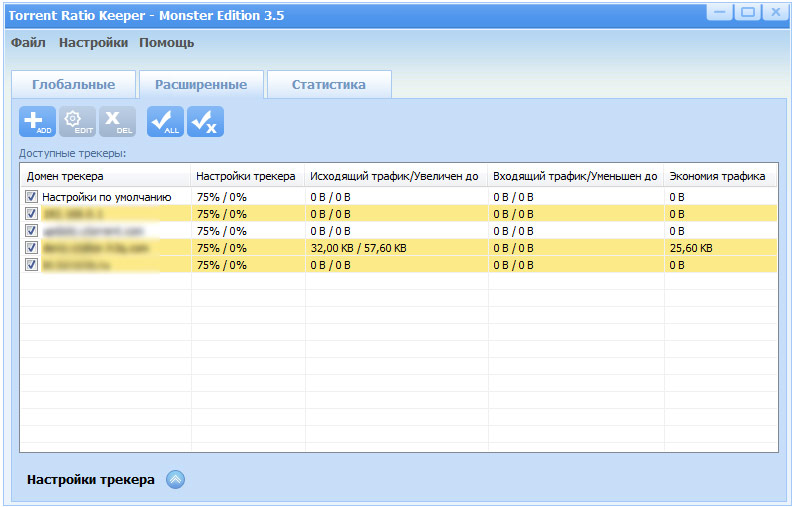Select the Расширенные tab
The height and width of the screenshot is (507, 794).
pos(200,85)
